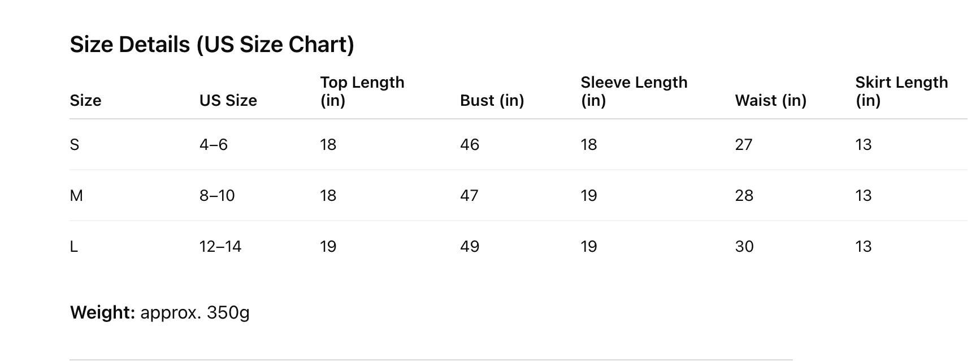Click waist value 30 for size L
Viewport: 980px width, 361px height.
(744, 247)
